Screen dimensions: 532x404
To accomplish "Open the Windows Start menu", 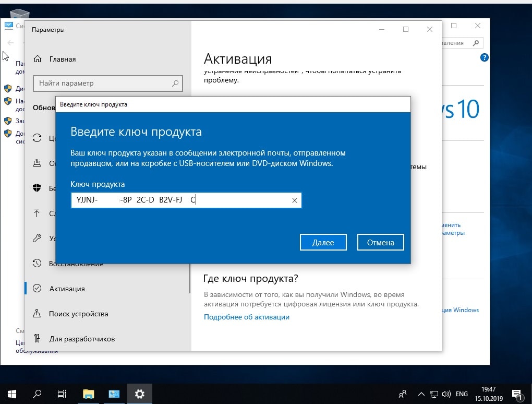I will (x=11, y=394).
